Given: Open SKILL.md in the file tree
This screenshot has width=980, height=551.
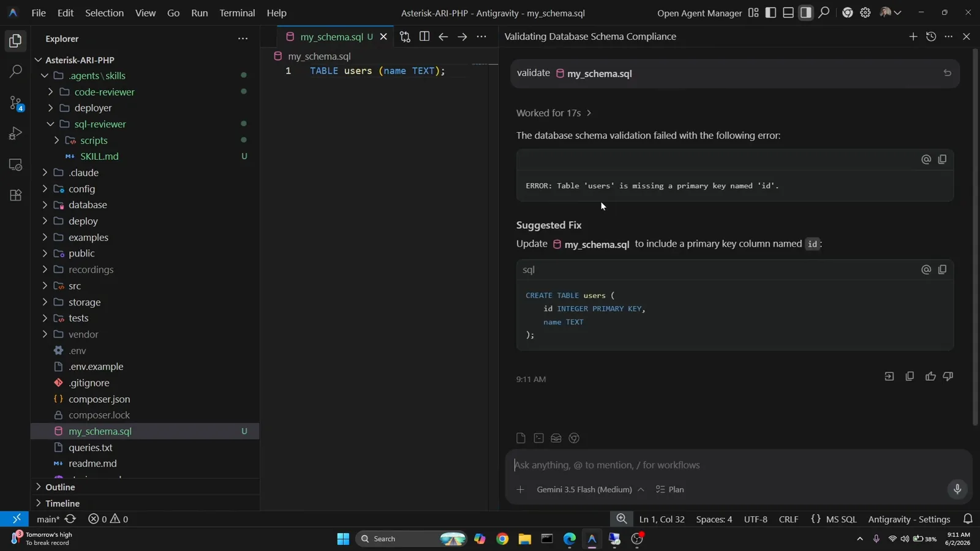Looking at the screenshot, I should (x=99, y=157).
